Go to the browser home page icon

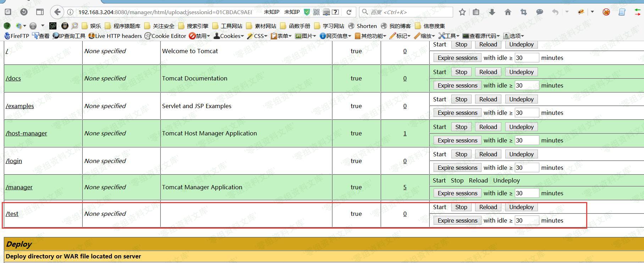click(x=508, y=12)
